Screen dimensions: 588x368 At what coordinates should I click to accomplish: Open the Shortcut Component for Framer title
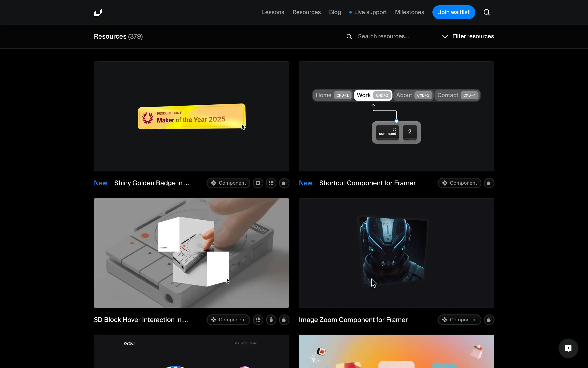click(x=367, y=183)
